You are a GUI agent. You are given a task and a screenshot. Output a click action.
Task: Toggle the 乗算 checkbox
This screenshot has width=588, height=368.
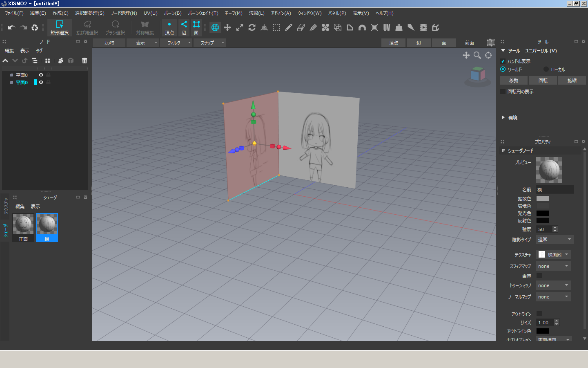[539, 276]
